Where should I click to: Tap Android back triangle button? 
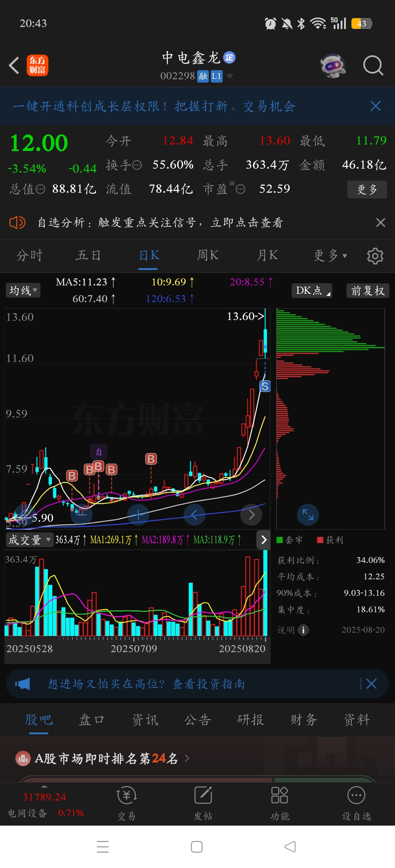pos(290,846)
